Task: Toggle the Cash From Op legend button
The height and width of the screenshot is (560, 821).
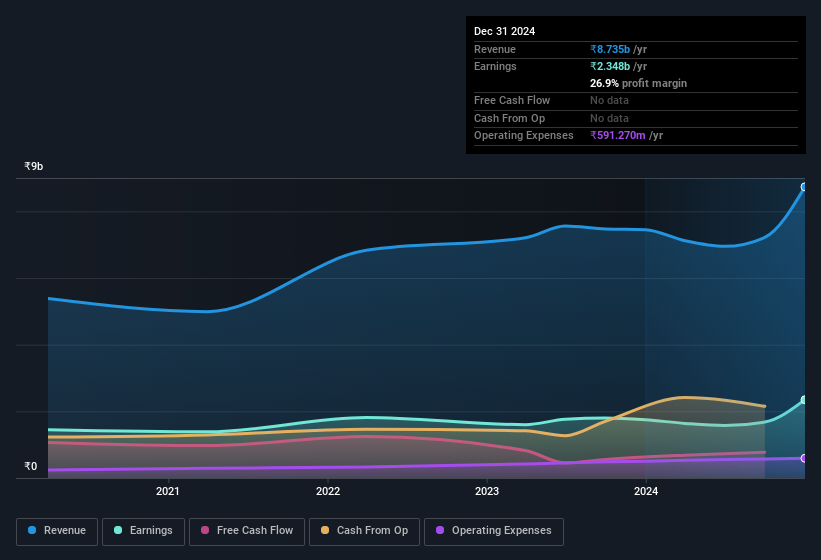Action: click(x=364, y=531)
